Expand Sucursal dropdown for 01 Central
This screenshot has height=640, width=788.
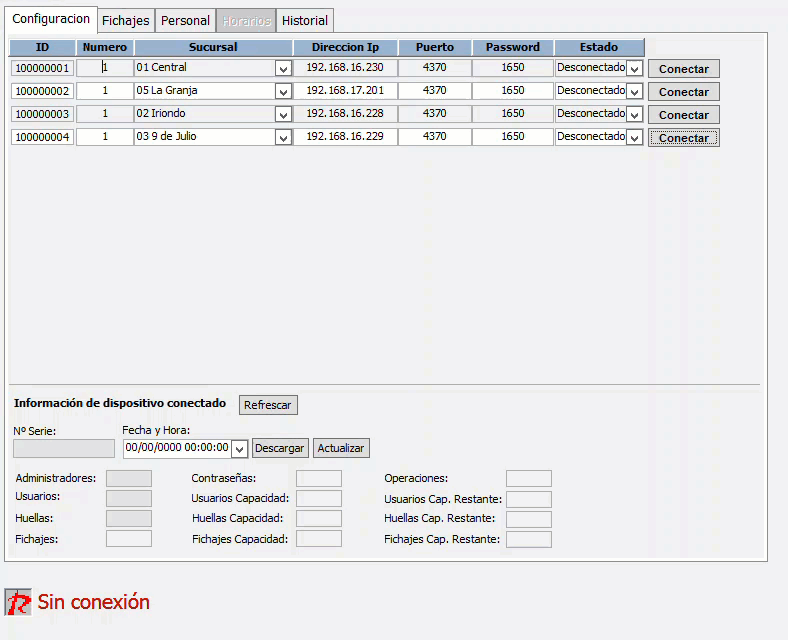point(283,68)
